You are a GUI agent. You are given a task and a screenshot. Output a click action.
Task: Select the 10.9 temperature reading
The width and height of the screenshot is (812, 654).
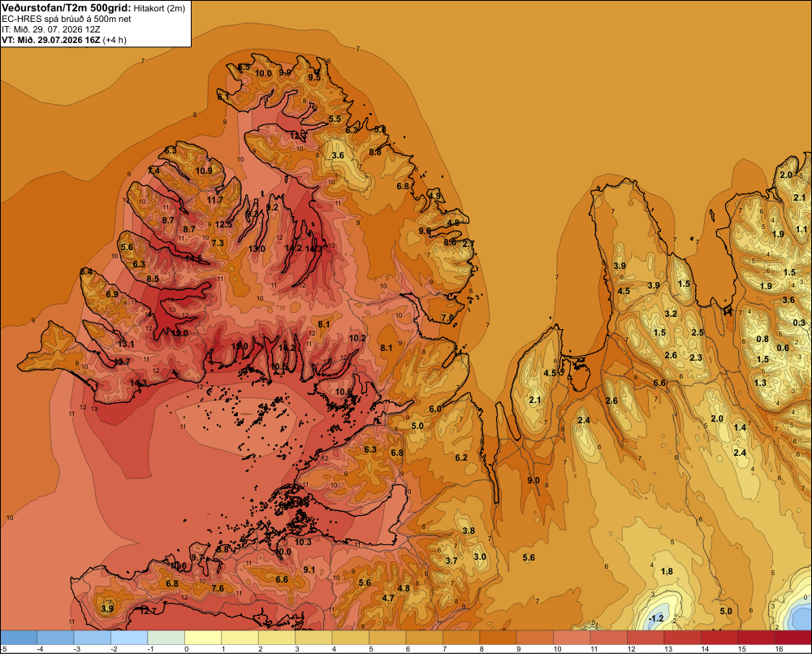pyautogui.click(x=204, y=171)
